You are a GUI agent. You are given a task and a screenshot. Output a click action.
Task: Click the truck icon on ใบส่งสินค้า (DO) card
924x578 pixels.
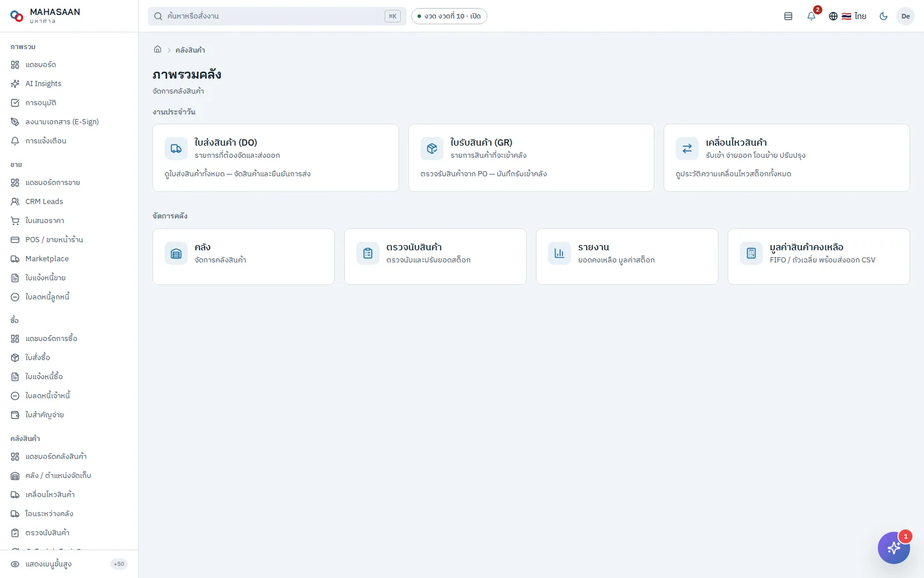[176, 149]
